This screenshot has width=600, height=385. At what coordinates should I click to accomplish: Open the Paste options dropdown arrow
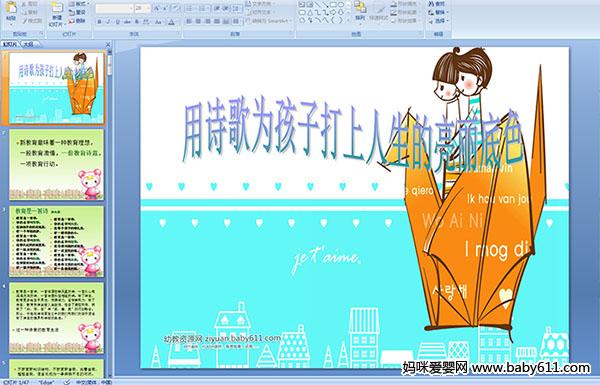[11, 24]
